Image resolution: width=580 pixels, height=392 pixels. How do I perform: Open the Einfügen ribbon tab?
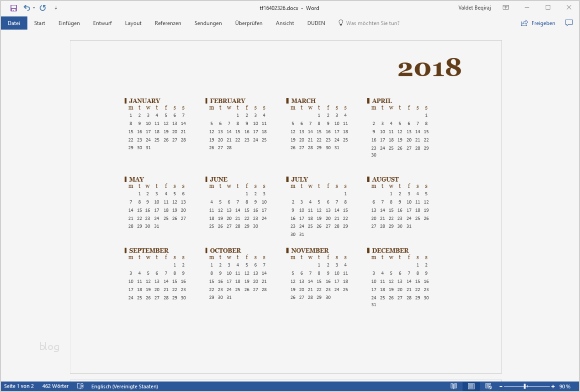[x=69, y=23]
